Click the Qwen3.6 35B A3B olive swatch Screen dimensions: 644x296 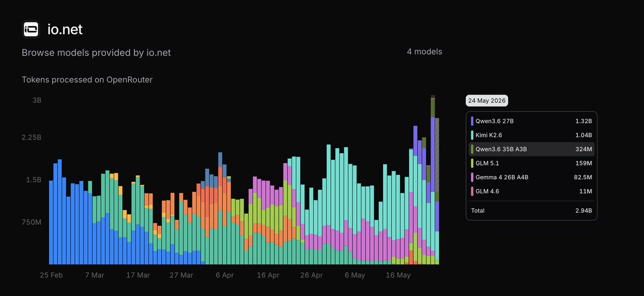coord(472,149)
